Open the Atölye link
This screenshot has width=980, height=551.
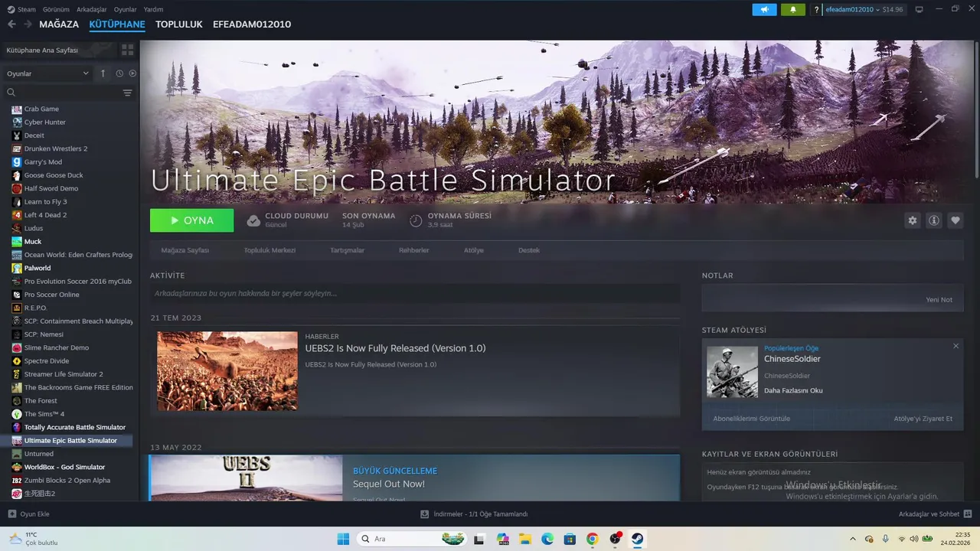[474, 250]
